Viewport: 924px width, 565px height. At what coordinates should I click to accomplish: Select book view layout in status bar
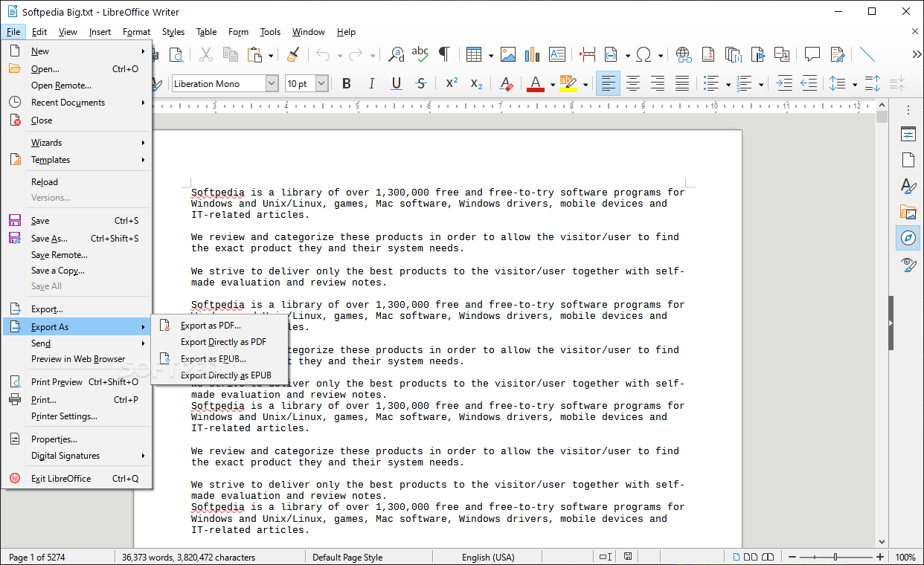766,557
